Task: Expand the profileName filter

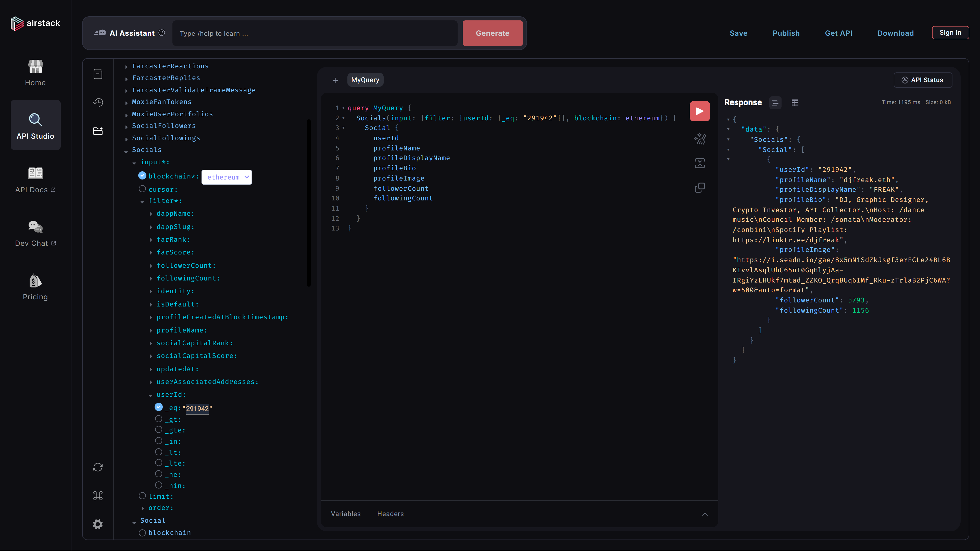Action: tap(151, 331)
